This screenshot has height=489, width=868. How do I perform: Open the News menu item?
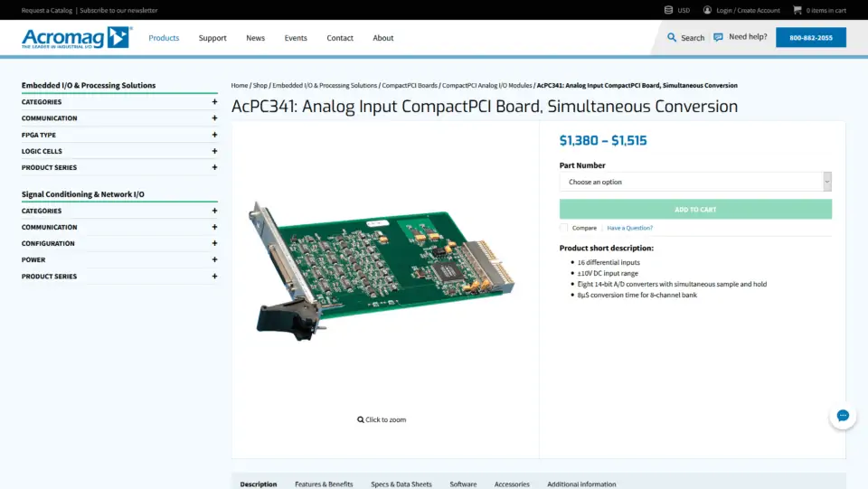click(x=255, y=38)
